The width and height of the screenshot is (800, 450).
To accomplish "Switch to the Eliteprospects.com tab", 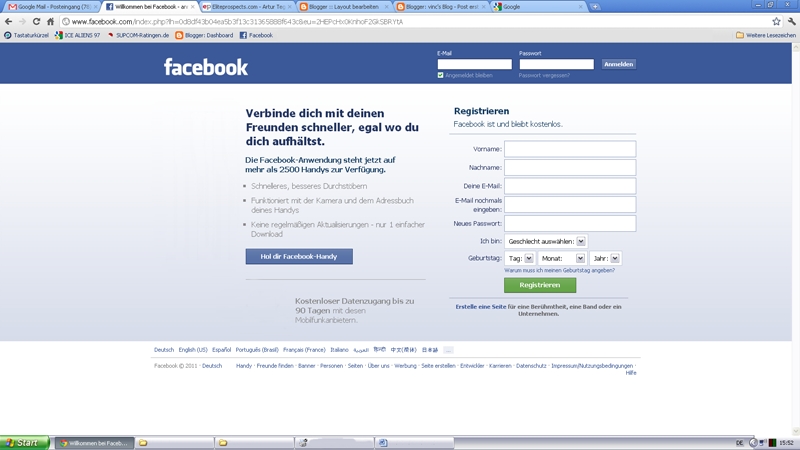I will (247, 7).
